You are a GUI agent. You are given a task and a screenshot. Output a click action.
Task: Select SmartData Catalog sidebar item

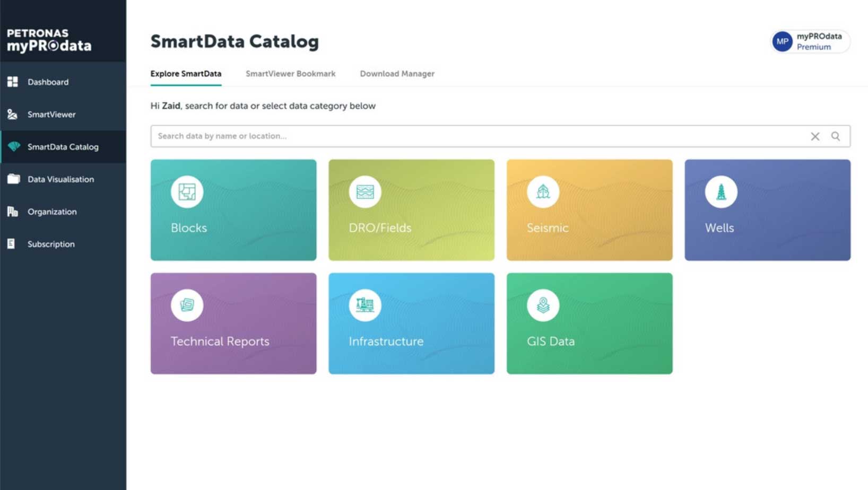[x=63, y=146]
